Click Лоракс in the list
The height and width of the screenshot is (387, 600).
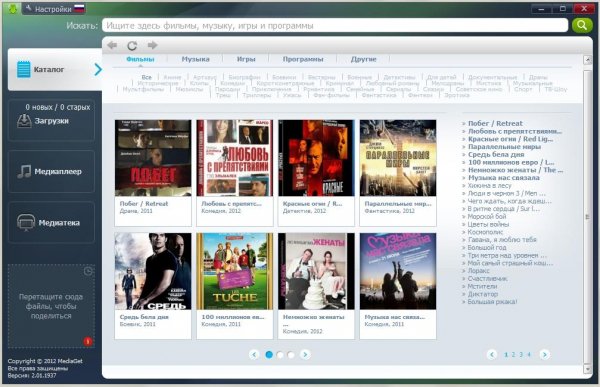(x=478, y=271)
